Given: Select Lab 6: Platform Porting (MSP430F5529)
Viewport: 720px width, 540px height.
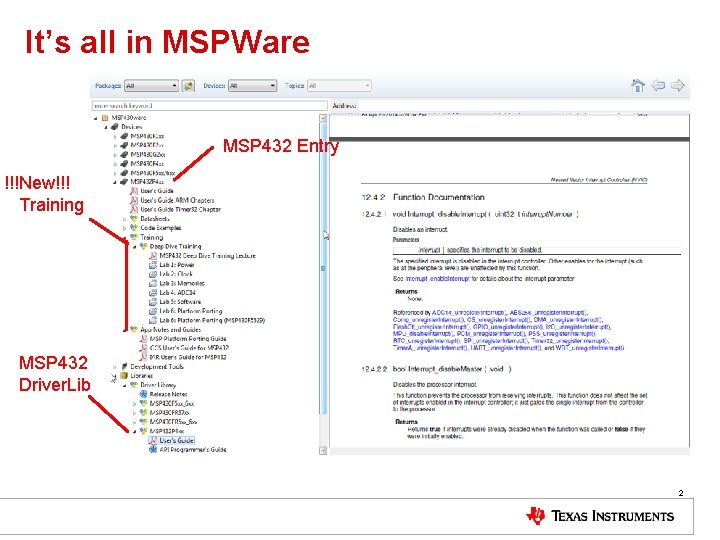Looking at the screenshot, I should tap(212, 320).
